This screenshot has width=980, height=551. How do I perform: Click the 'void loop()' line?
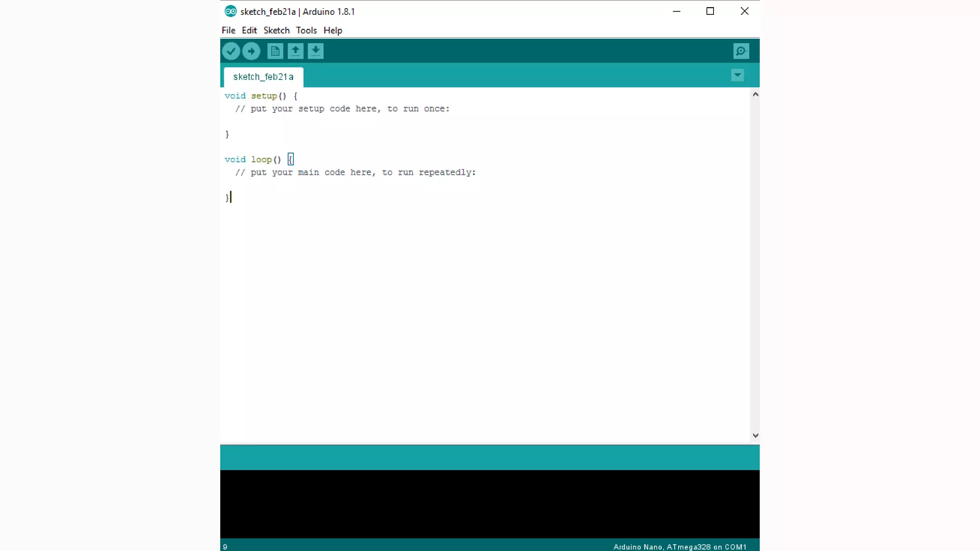(x=259, y=160)
